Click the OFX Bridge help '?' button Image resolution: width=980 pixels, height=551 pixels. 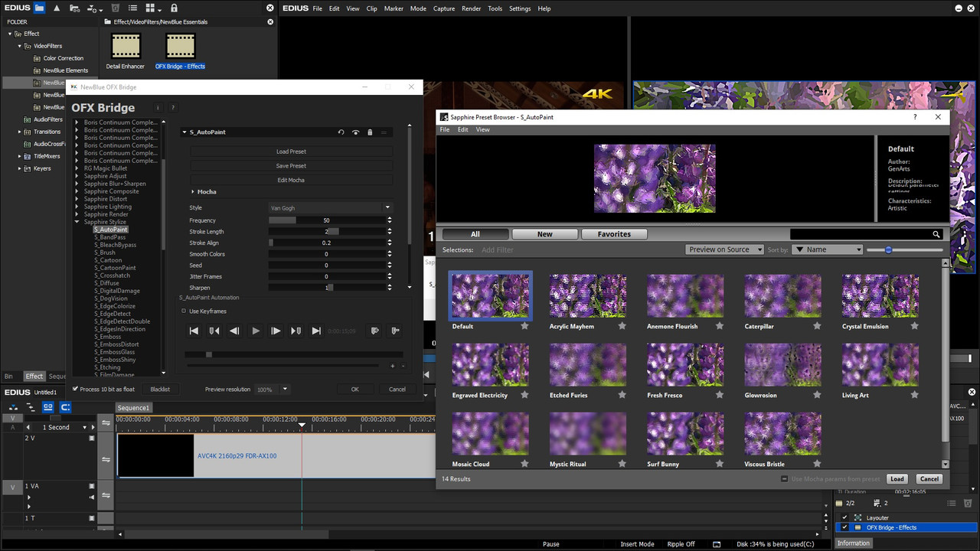click(173, 108)
